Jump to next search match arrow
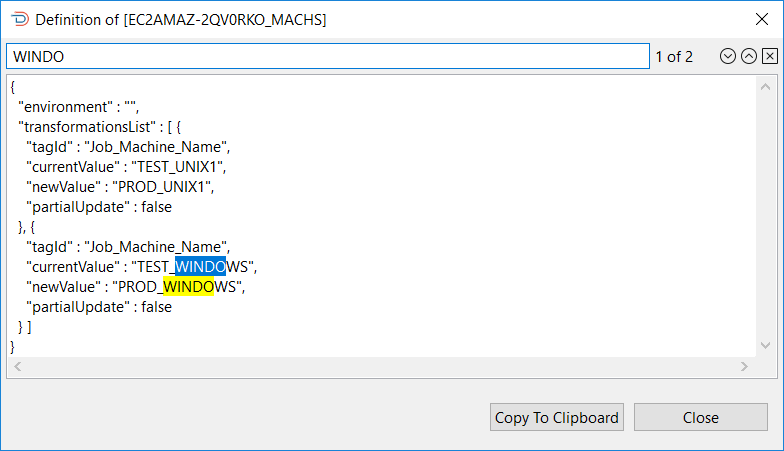The height and width of the screenshot is (451, 784). point(728,56)
